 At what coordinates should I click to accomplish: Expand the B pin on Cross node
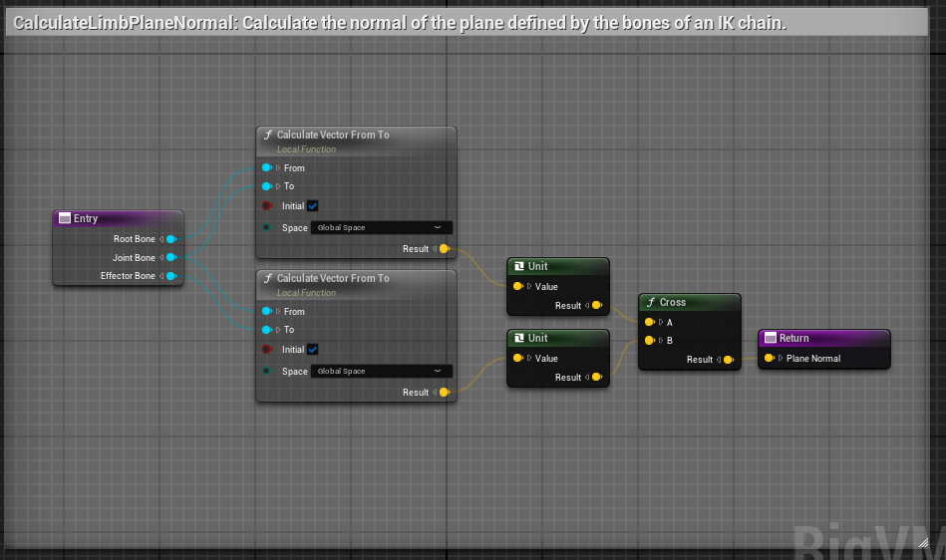click(x=661, y=340)
